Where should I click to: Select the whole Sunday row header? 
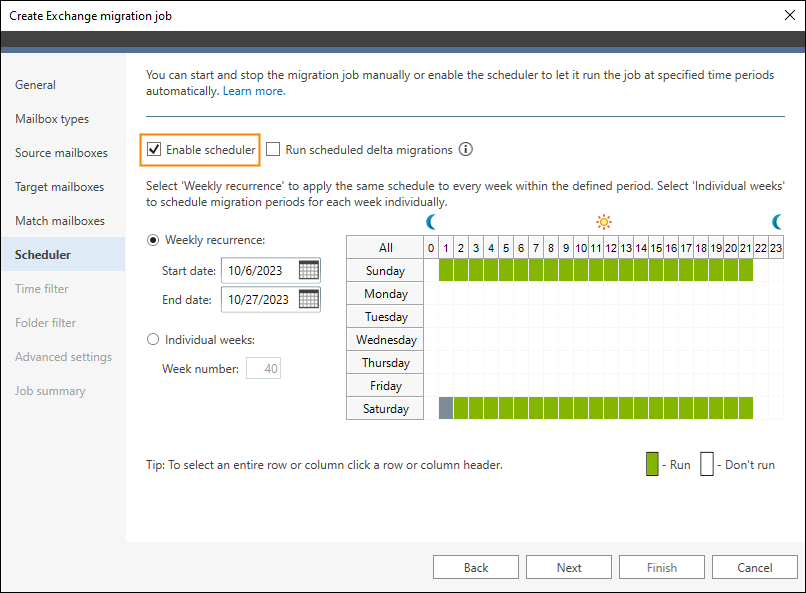tap(385, 270)
